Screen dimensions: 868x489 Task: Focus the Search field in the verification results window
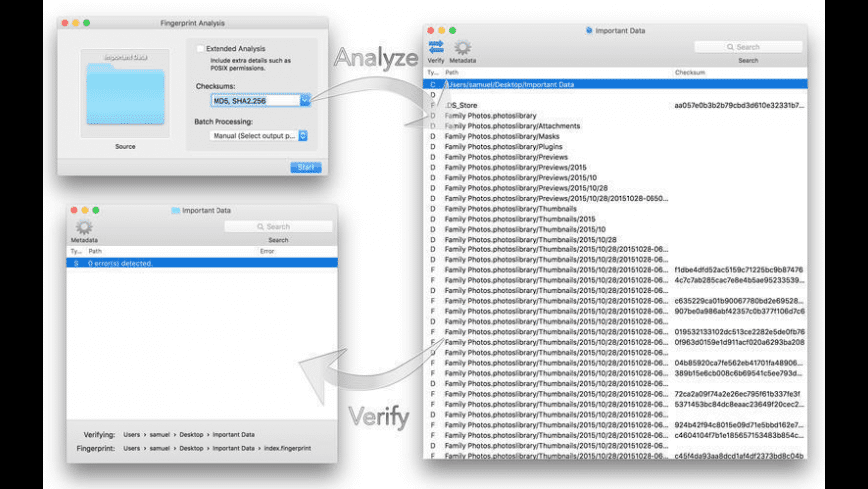278,226
